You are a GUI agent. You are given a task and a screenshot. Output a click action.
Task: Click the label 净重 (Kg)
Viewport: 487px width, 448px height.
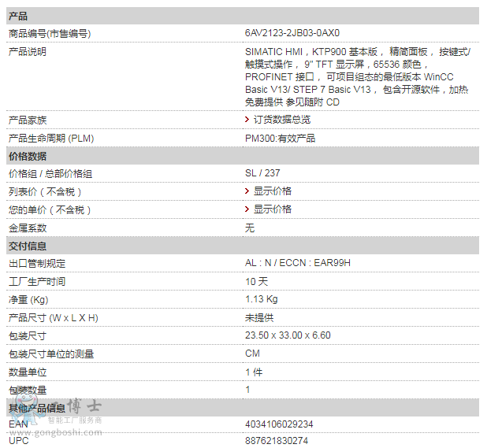click(x=28, y=300)
